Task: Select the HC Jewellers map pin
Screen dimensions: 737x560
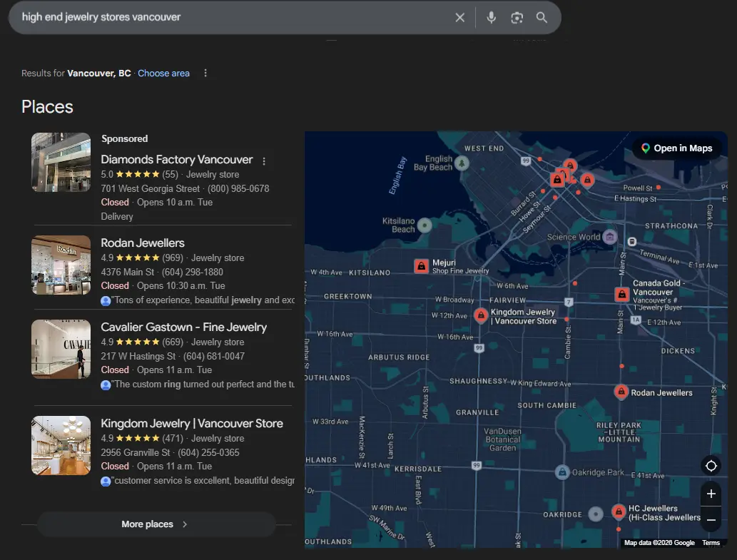Action: coord(619,511)
